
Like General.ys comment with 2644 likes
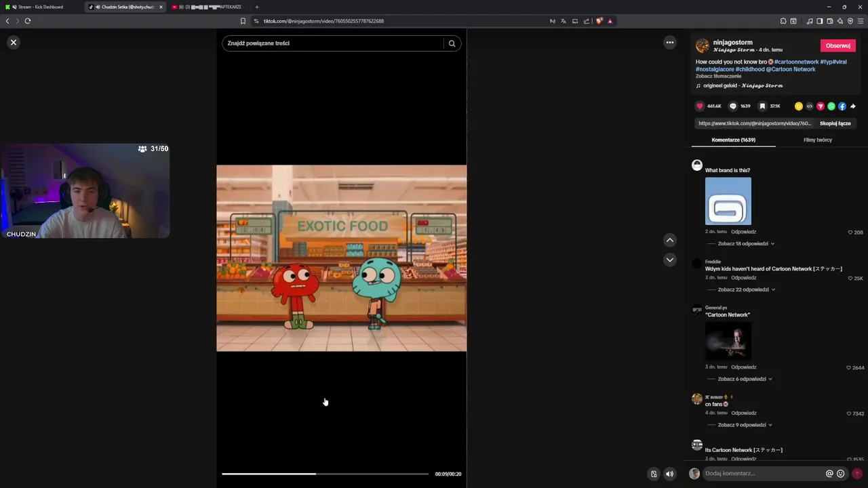pyautogui.click(x=848, y=367)
